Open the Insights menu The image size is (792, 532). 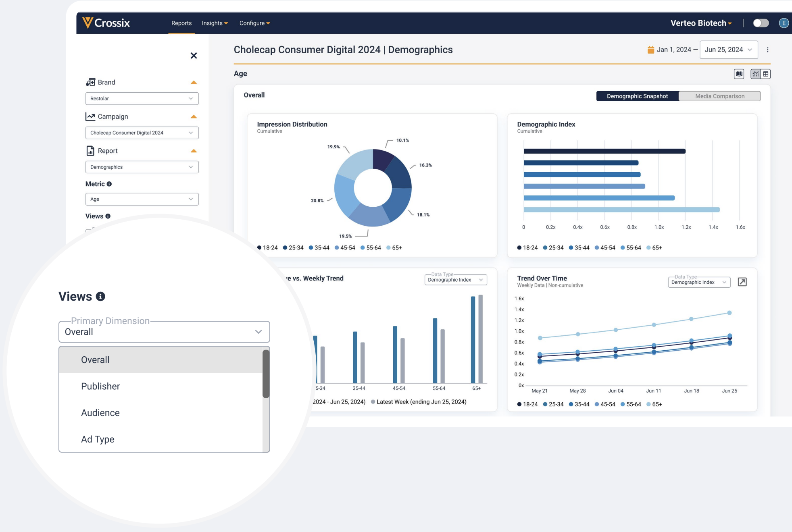(x=215, y=23)
